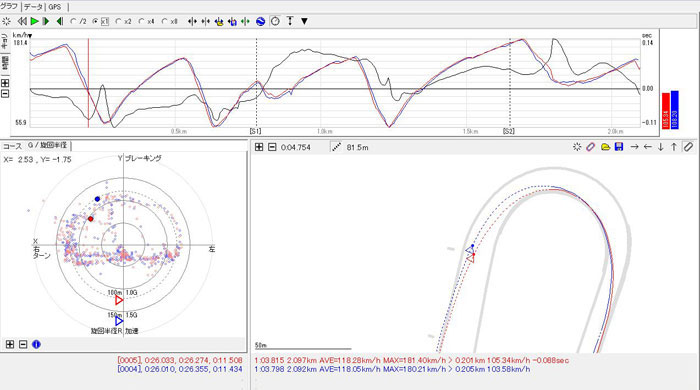
Task: Zoom out the speed graph with minus icon
Action: (5, 93)
